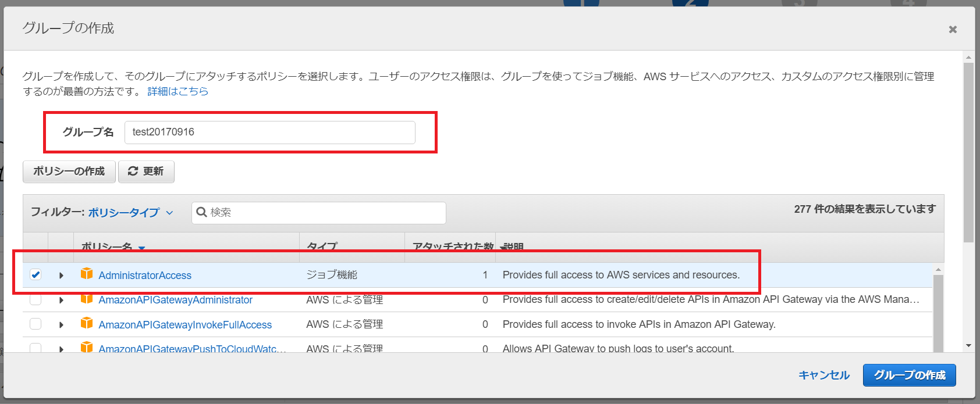The height and width of the screenshot is (404, 980).
Task: Click the blue グループの作成 button
Action: click(910, 375)
